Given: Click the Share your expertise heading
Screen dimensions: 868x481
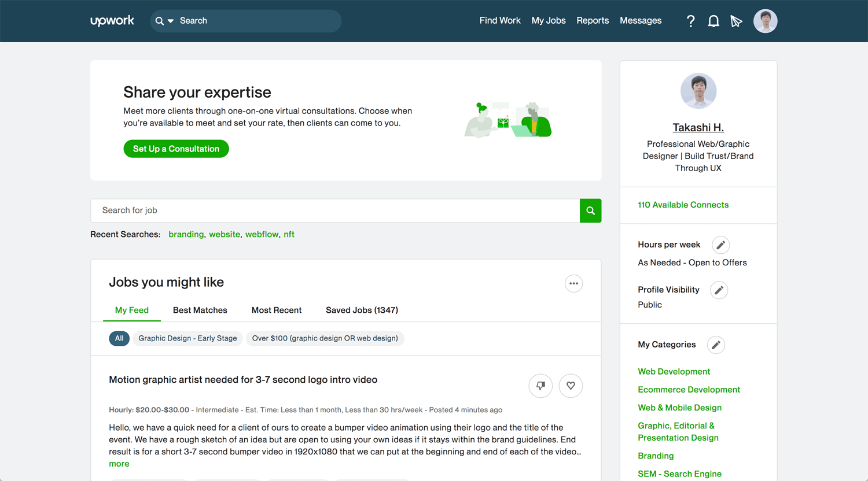Looking at the screenshot, I should pos(197,92).
